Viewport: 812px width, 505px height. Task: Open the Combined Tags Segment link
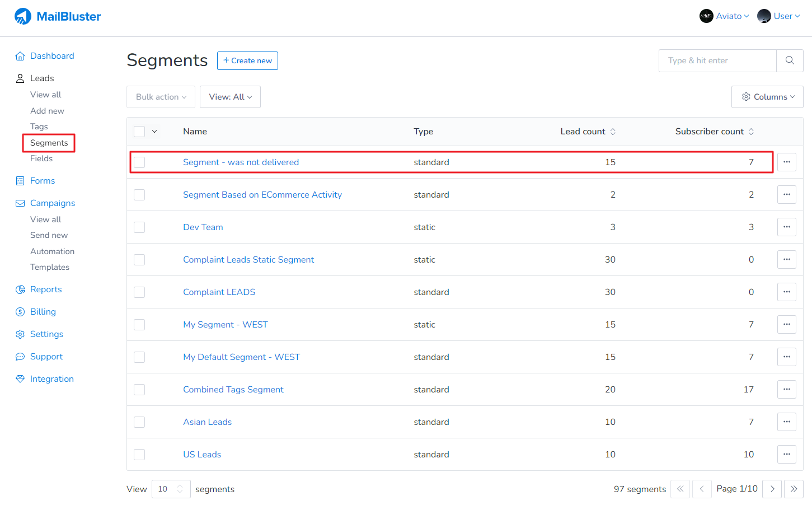233,390
